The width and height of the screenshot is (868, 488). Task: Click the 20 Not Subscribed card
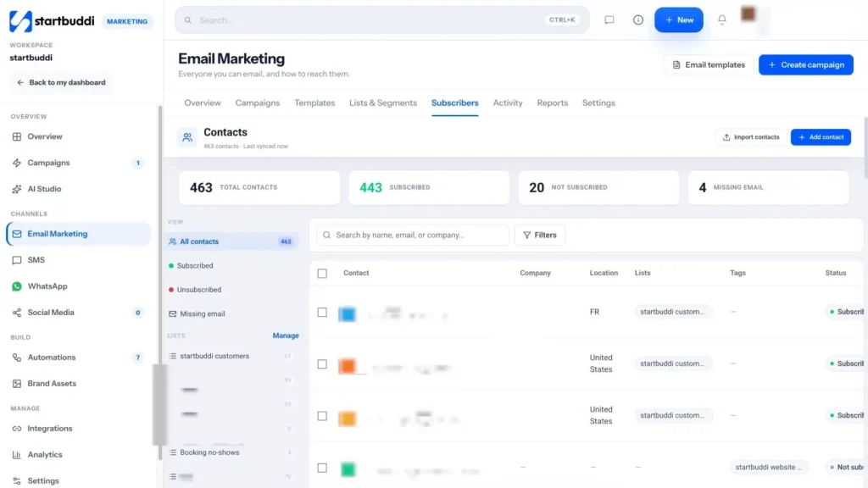pos(598,187)
